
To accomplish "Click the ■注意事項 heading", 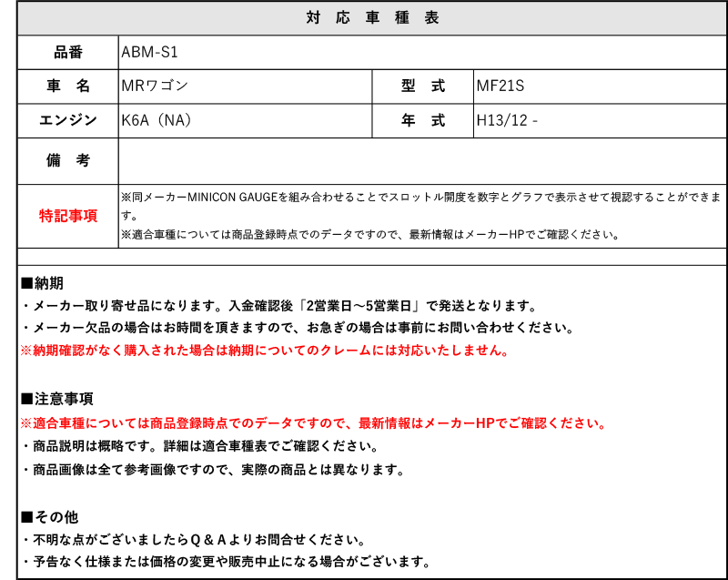I will 57,399.
